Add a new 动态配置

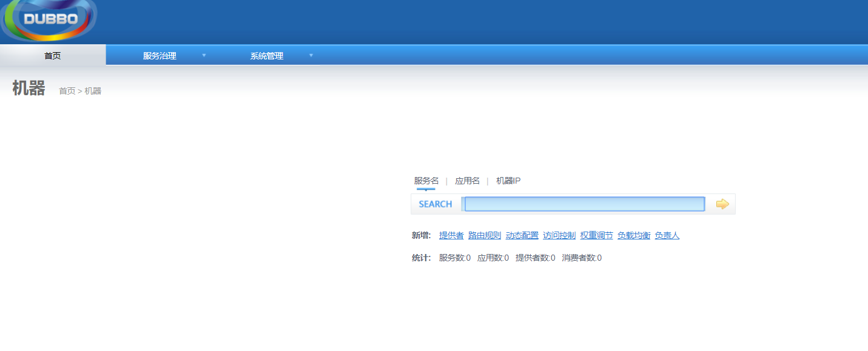coord(522,235)
